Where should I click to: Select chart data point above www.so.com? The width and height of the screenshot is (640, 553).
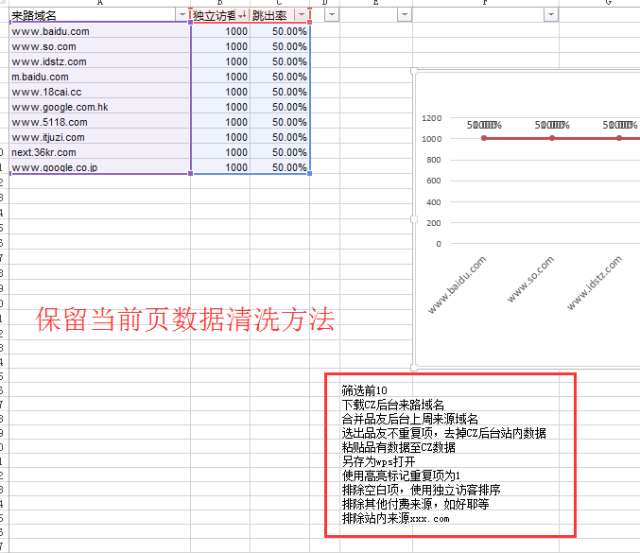pos(552,138)
